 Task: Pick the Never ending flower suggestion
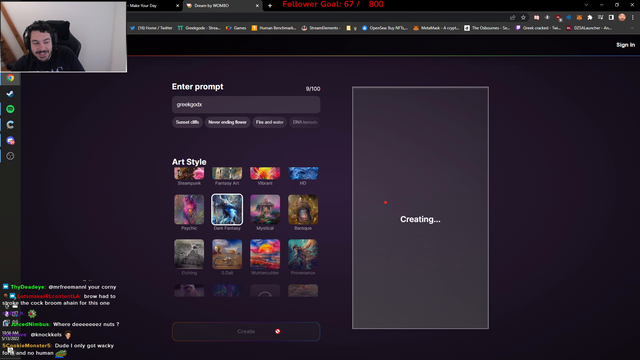click(227, 122)
